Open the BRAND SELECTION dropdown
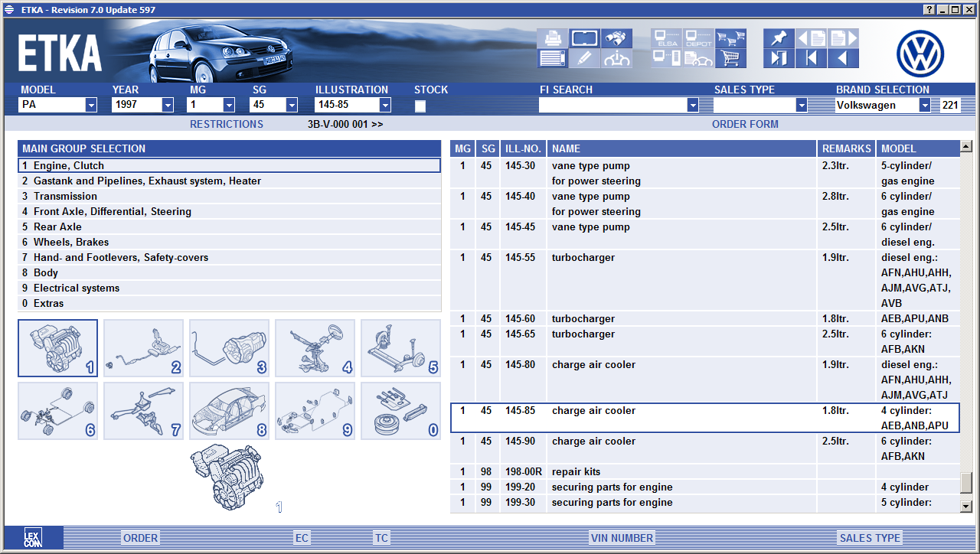The width and height of the screenshot is (980, 554). 925,106
